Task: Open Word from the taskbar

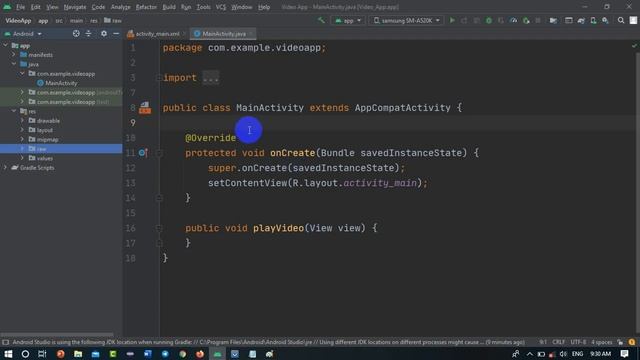Action: [147, 354]
